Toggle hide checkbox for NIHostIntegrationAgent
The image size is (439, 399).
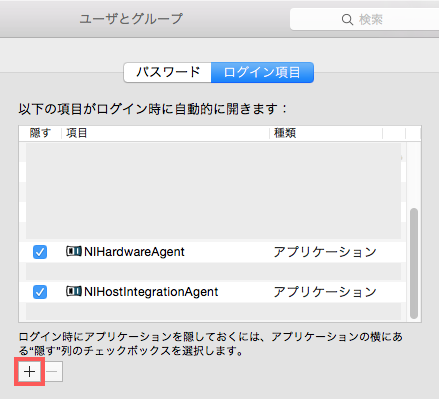click(x=40, y=292)
